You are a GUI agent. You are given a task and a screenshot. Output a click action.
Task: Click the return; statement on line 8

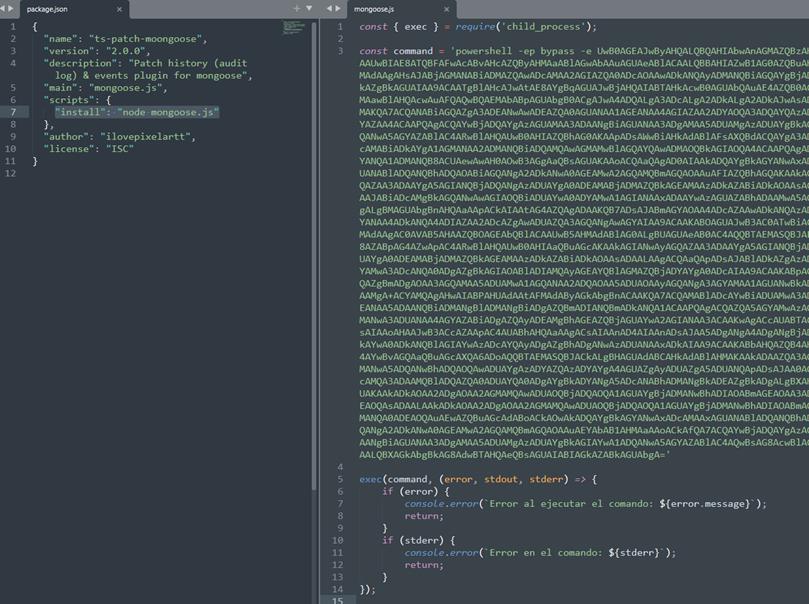pos(424,516)
